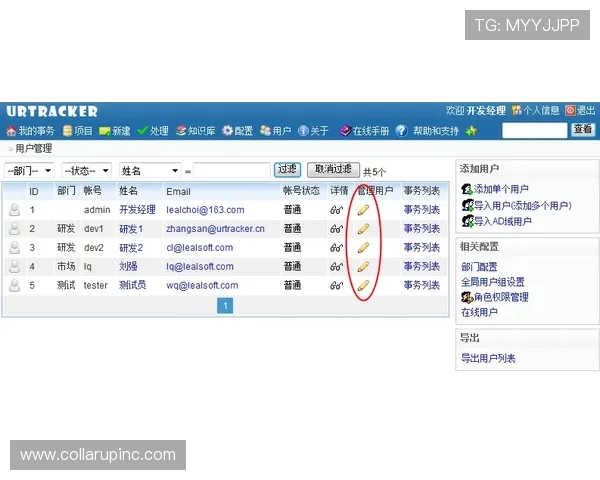The width and height of the screenshot is (600, 480).
Task: Open 刘强 user name link
Action: tap(128, 266)
